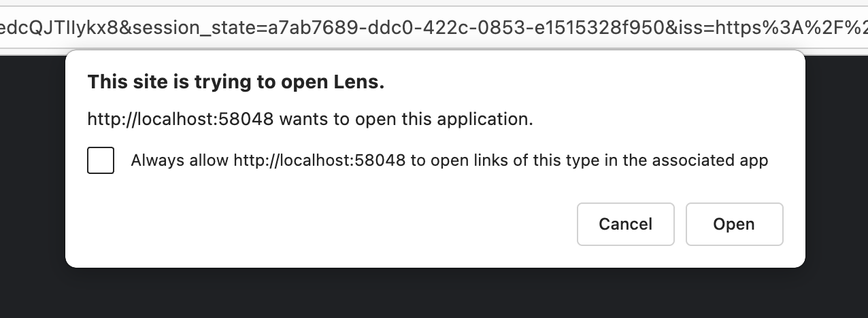868x318 pixels.
Task: Click the dark page area below the dialog
Action: point(434,294)
